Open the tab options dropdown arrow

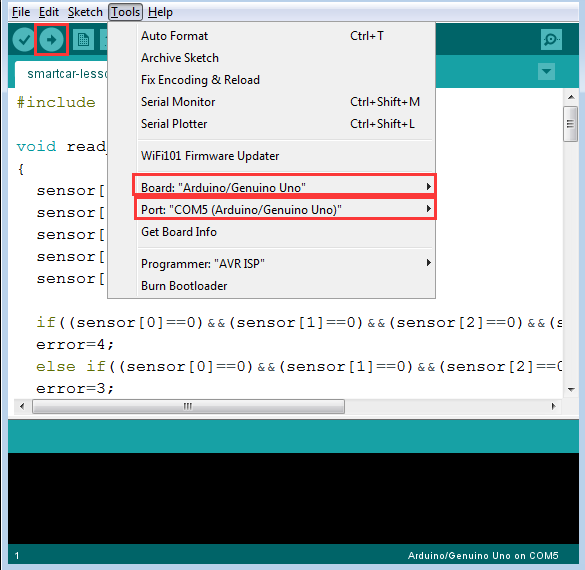[546, 71]
